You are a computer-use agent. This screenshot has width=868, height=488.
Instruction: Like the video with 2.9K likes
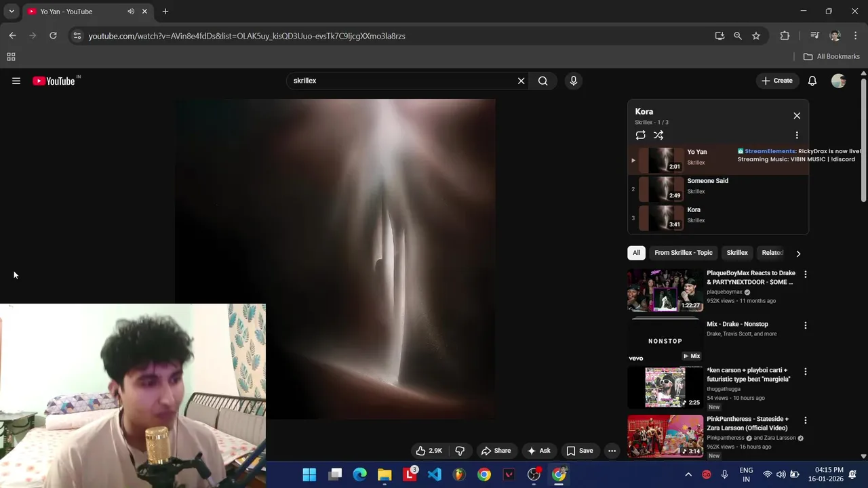(429, 451)
